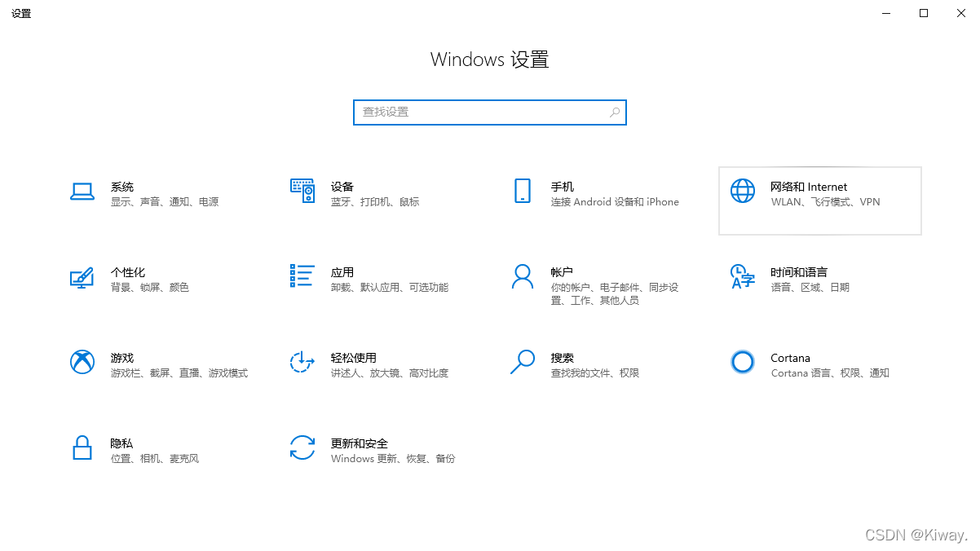
Task: Select the 网络和 Internet heading
Action: [x=809, y=187]
